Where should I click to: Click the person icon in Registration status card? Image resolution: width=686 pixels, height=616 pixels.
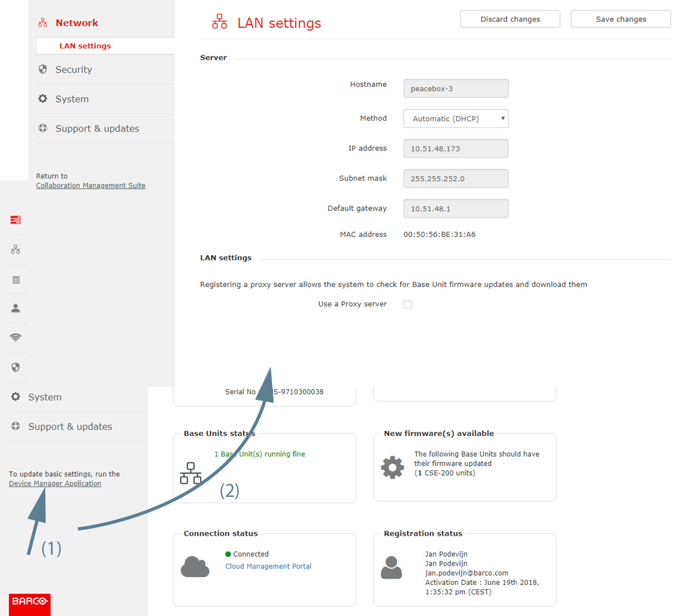point(391,567)
